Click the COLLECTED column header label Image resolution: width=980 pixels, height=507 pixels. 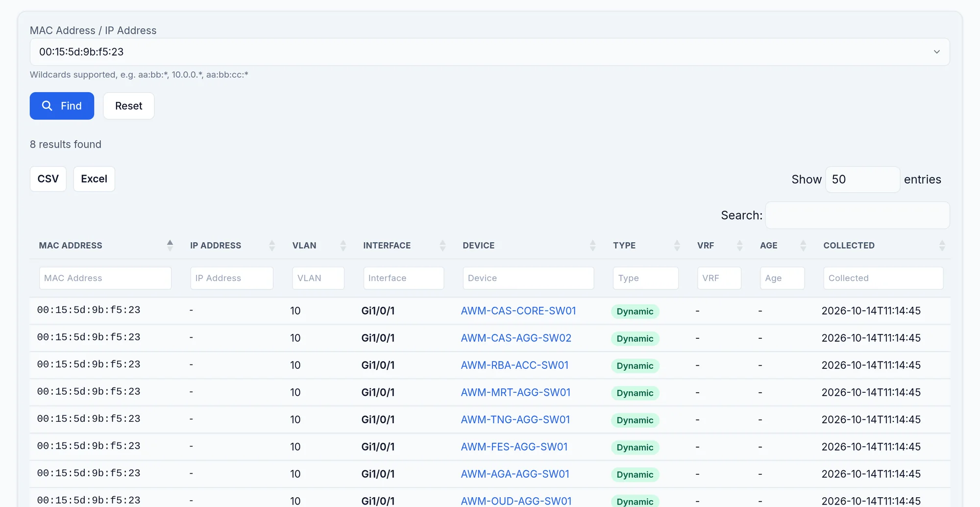tap(849, 245)
